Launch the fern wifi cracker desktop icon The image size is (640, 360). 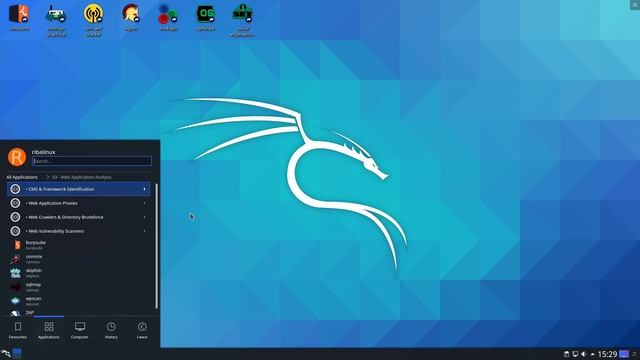click(x=93, y=20)
